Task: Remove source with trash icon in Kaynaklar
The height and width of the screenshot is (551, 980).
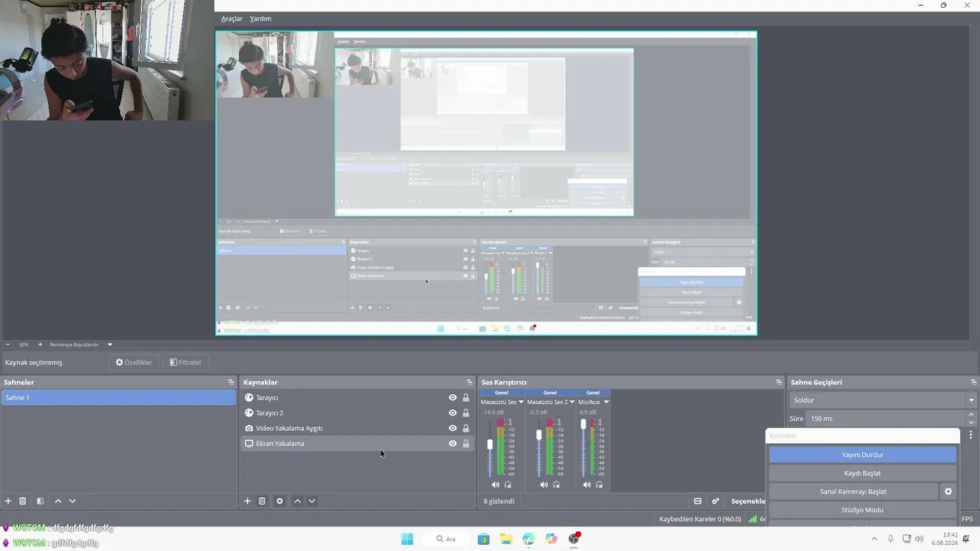Action: pos(262,501)
